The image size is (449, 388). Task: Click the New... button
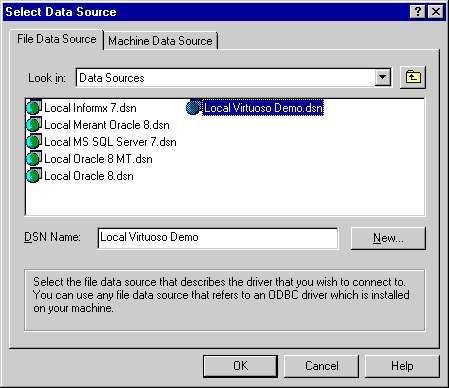click(x=388, y=238)
